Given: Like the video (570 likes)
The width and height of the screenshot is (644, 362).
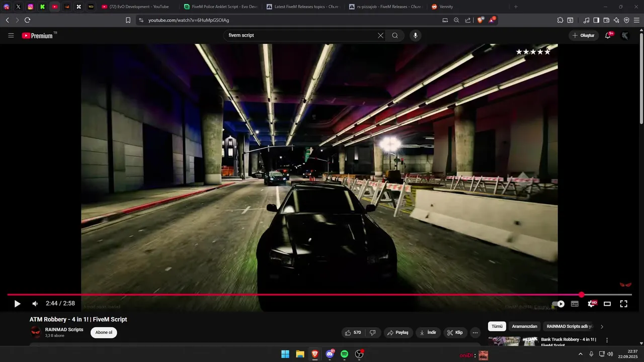Looking at the screenshot, I should point(353,332).
